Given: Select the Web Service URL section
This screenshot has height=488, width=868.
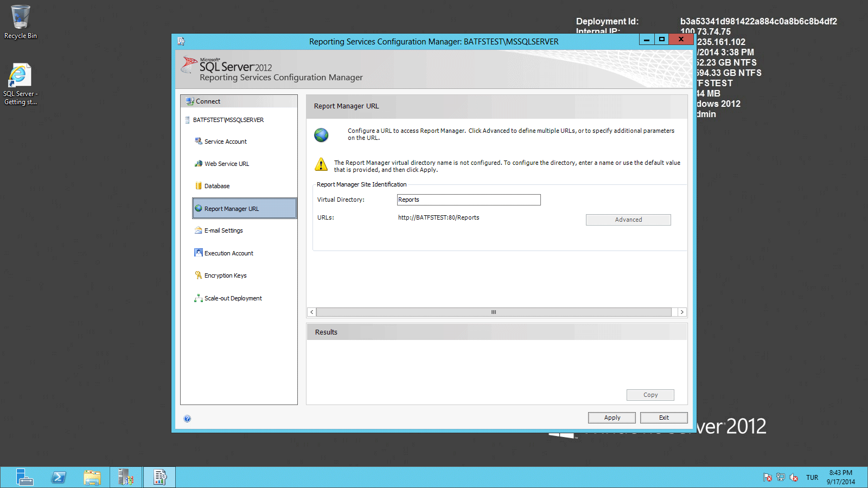Looking at the screenshot, I should coord(226,163).
